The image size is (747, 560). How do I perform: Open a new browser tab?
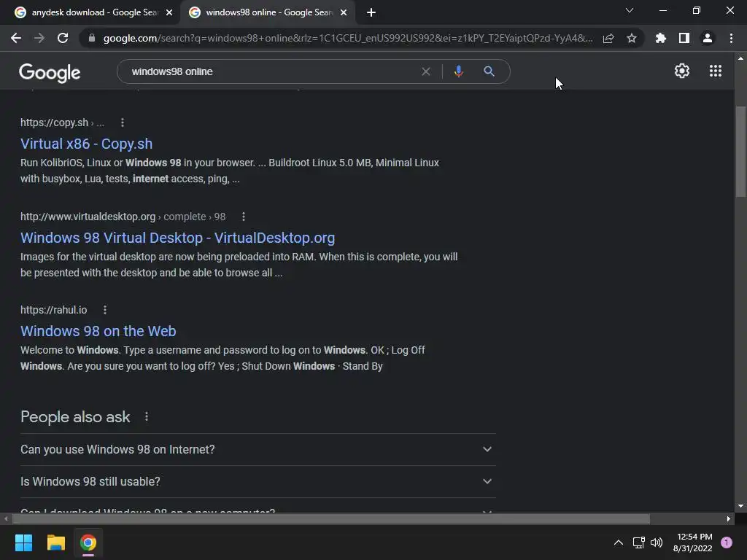click(371, 13)
